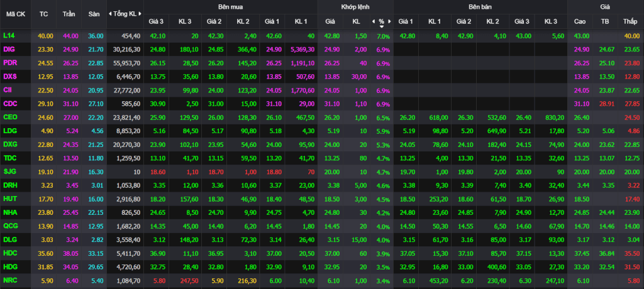Image resolution: width=644 pixels, height=289 pixels.
Task: Open the DXG stock ticker
Action: coord(9,144)
